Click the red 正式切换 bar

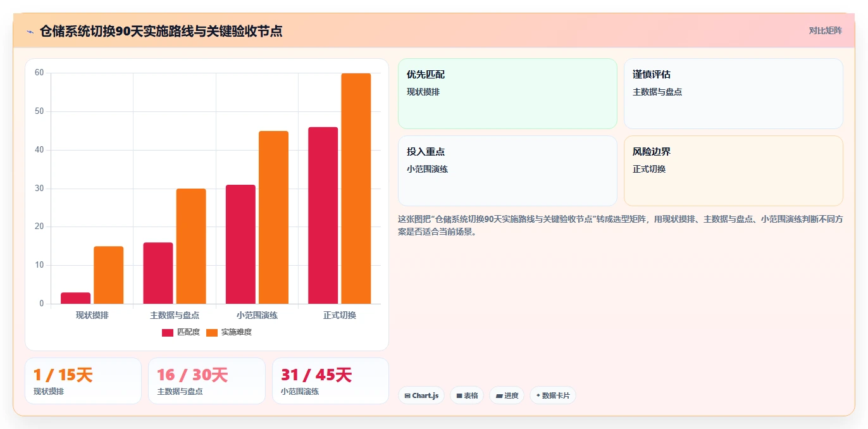(323, 215)
